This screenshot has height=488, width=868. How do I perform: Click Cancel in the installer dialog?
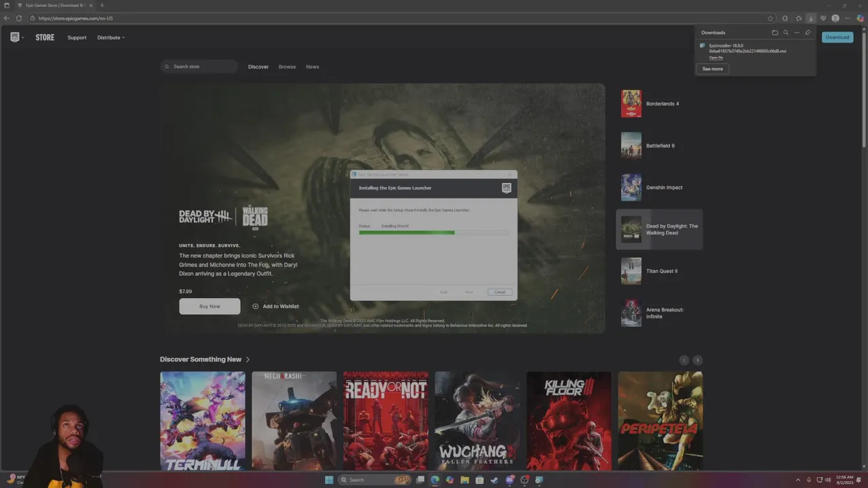500,292
